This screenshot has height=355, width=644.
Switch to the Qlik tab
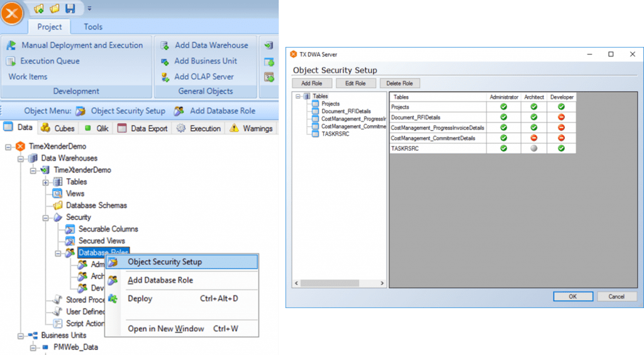96,128
